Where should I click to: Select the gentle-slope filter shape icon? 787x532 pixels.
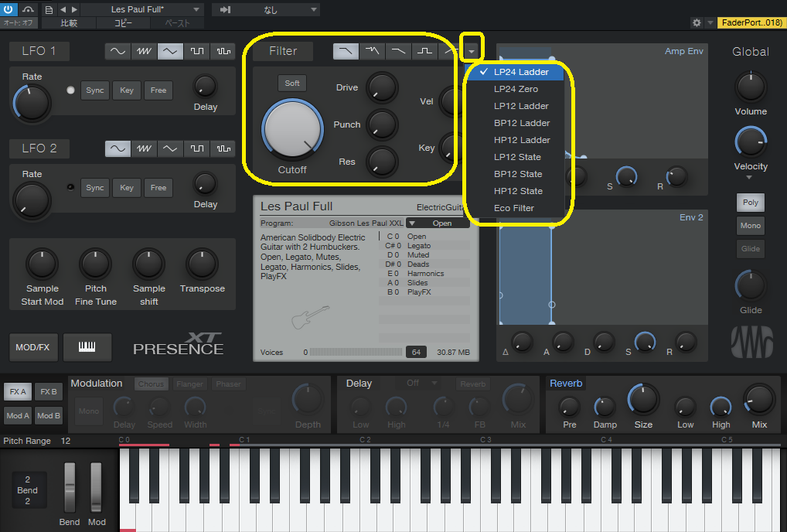point(398,51)
